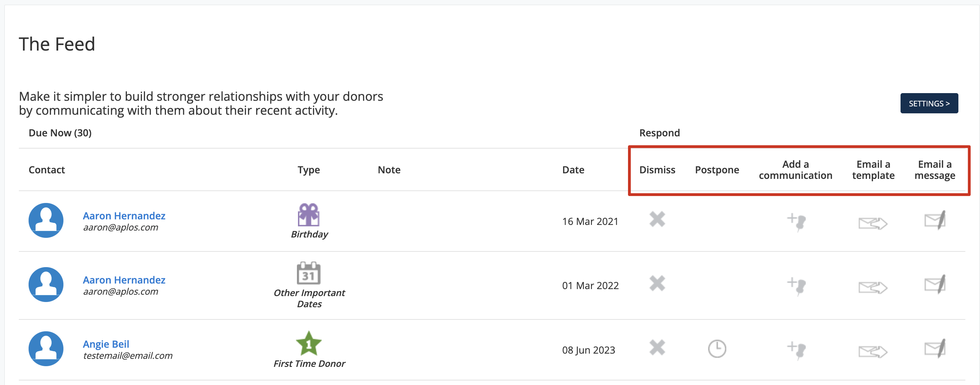Add communication for the 01 Mar 2022 row

(x=796, y=286)
